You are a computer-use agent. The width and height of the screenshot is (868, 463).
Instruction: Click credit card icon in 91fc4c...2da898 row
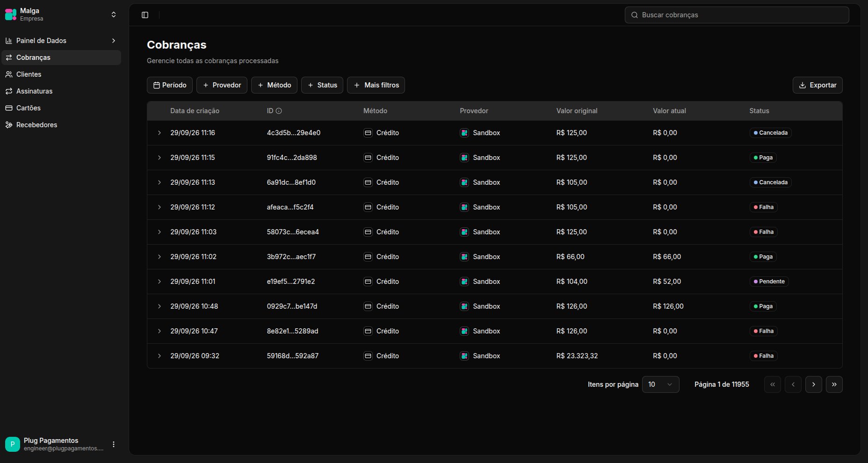click(x=368, y=158)
